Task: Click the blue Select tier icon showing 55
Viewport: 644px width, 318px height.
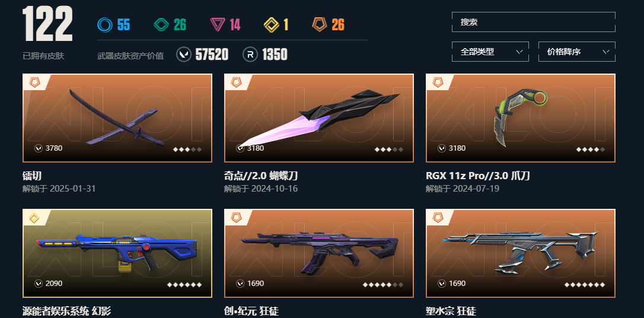Action: [105, 25]
